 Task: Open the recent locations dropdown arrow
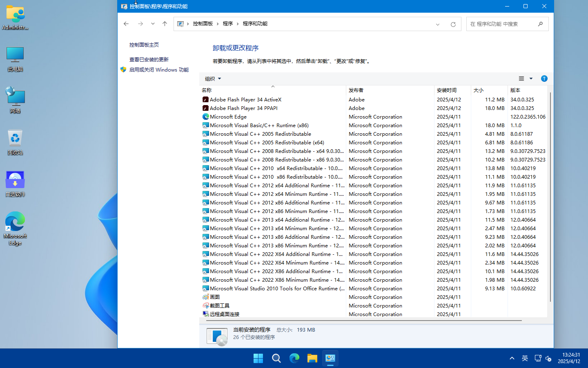(x=153, y=24)
